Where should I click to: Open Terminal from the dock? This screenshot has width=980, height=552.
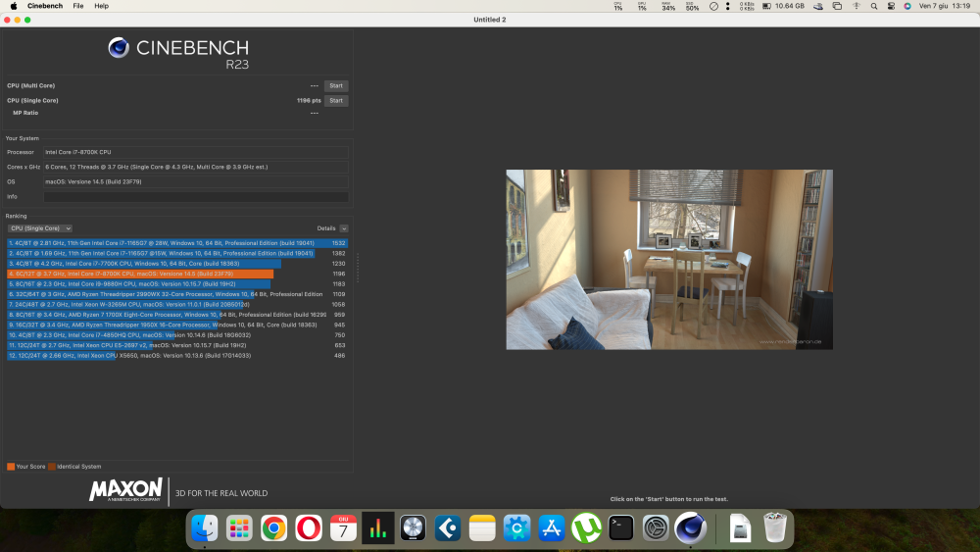pyautogui.click(x=621, y=528)
